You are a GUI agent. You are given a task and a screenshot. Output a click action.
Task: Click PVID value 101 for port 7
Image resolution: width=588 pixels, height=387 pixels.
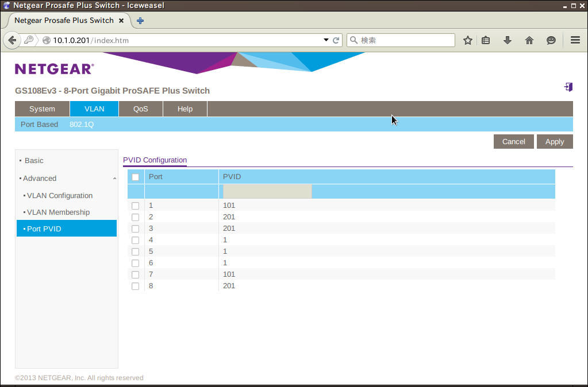(229, 274)
